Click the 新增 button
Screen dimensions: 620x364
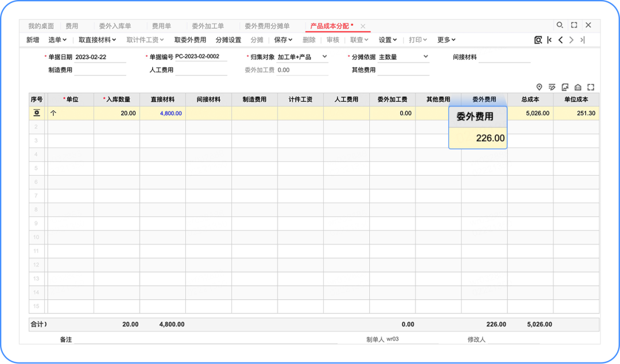(32, 40)
